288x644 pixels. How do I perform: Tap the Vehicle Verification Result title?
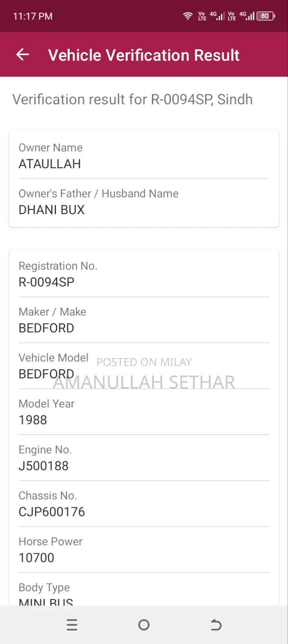point(144,55)
